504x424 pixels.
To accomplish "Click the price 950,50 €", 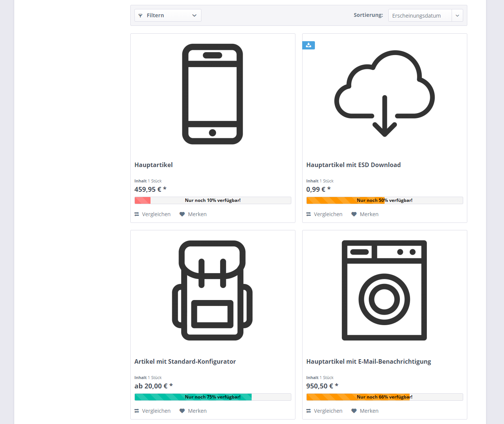I will tap(322, 386).
